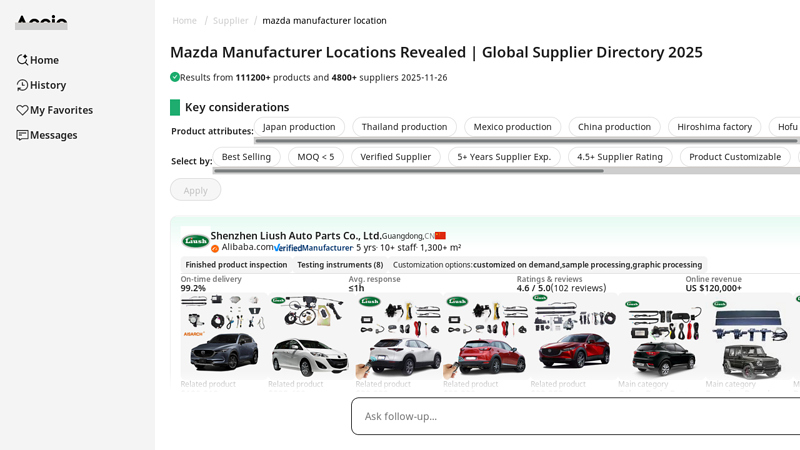
Task: Open the red SUV with hand thumbnail
Action: (x=486, y=336)
